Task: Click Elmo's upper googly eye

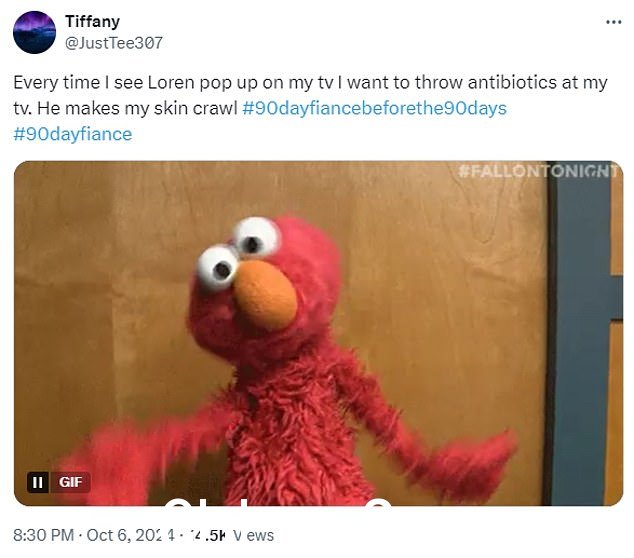Action: (256, 237)
